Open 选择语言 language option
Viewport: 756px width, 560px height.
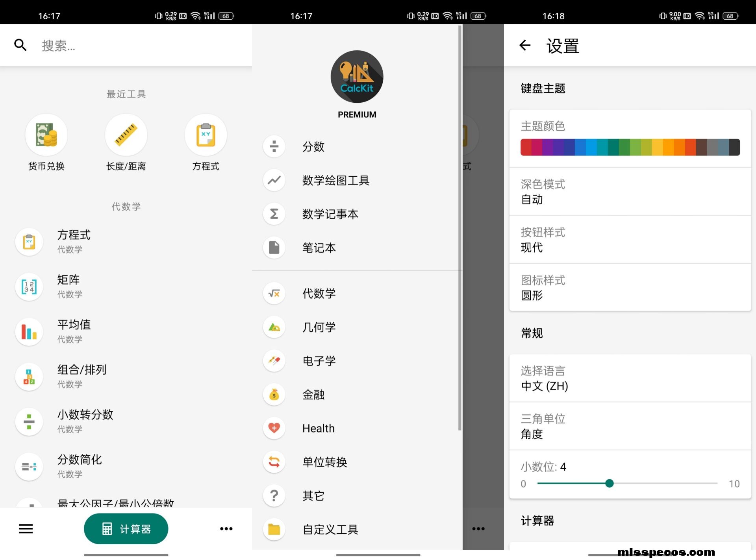[630, 378]
